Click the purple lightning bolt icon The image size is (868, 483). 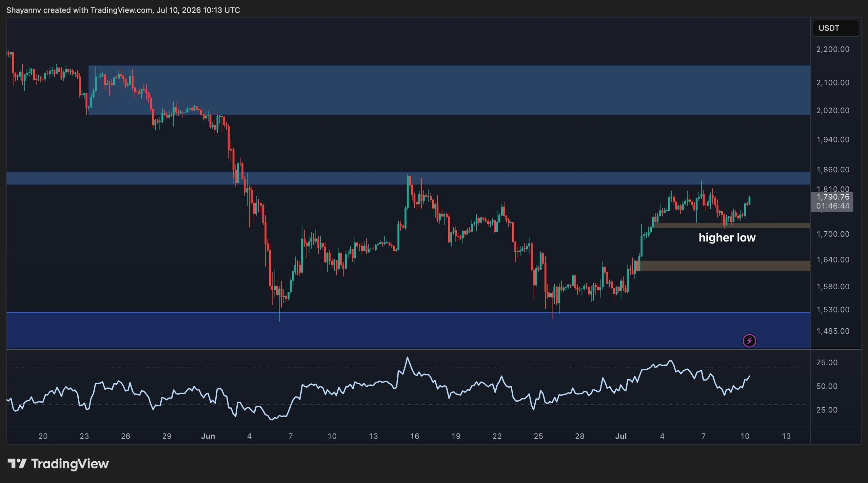(749, 341)
